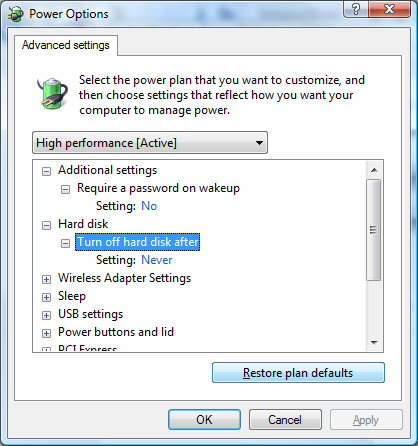The height and width of the screenshot is (446, 418).
Task: Change the password on wakeup value No
Action: pos(149,206)
